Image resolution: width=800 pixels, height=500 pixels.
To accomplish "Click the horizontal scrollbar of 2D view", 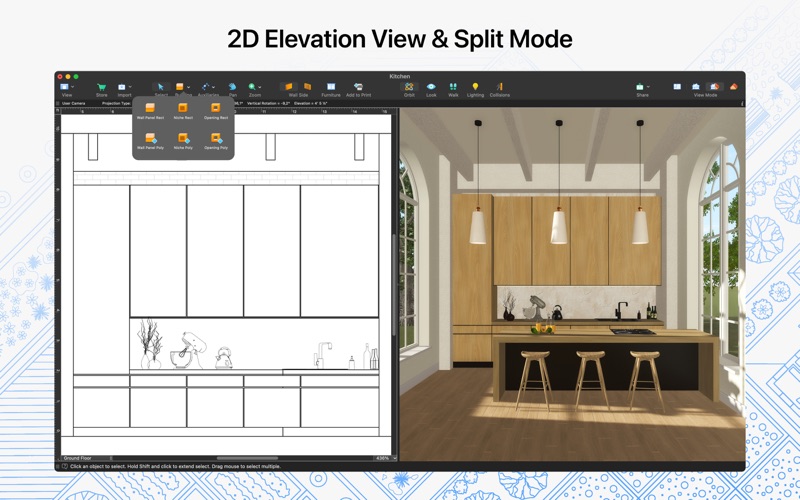I will [x=248, y=458].
